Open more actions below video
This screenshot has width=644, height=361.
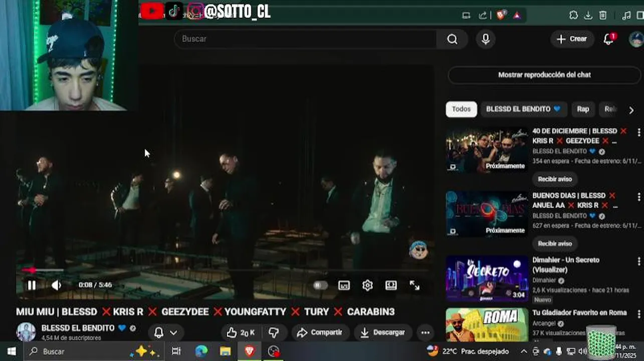coord(425,332)
